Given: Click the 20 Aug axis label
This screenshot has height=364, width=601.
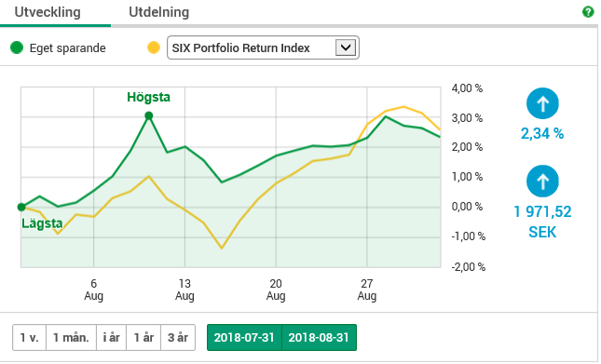Looking at the screenshot, I should pos(276,290).
